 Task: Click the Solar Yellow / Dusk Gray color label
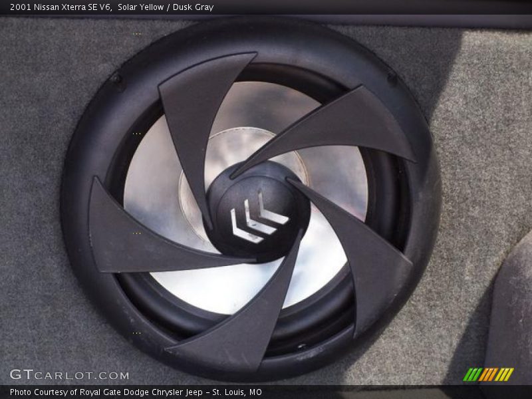(166, 7)
